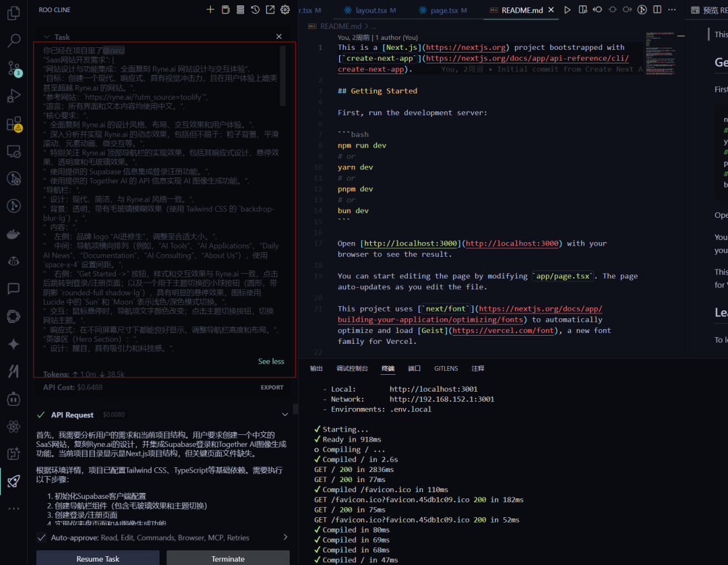Go to previous change arrow icon
728x565 pixels.
pos(597,9)
